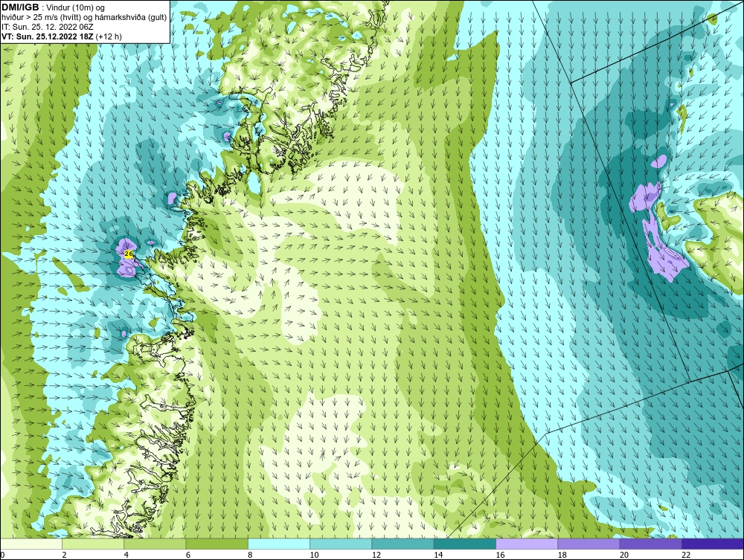744x560 pixels.
Task: Select the 0–2 m/s legend color swatch
Action: (31, 544)
